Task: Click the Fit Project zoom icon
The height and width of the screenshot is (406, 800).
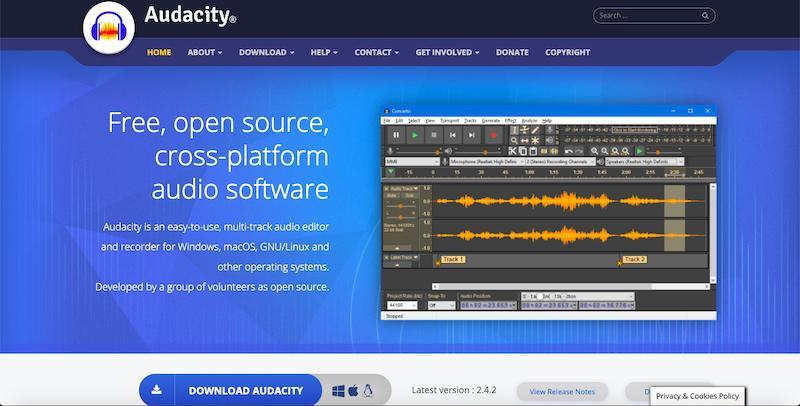Action: point(626,151)
